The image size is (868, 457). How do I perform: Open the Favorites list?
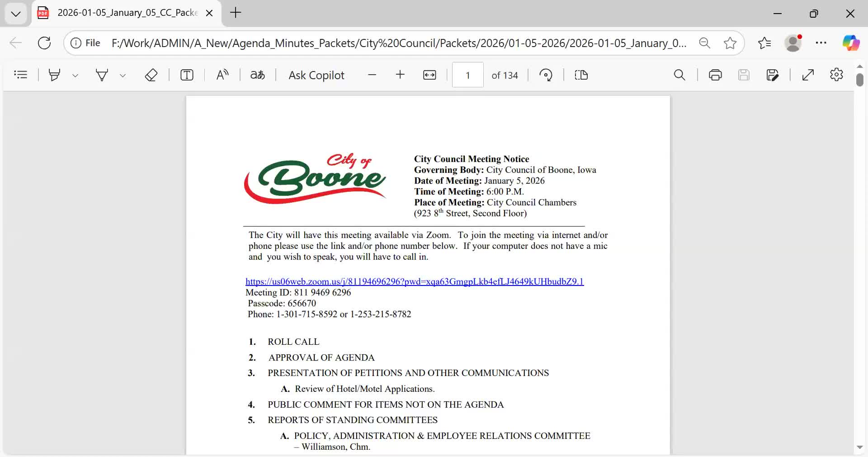tap(764, 43)
